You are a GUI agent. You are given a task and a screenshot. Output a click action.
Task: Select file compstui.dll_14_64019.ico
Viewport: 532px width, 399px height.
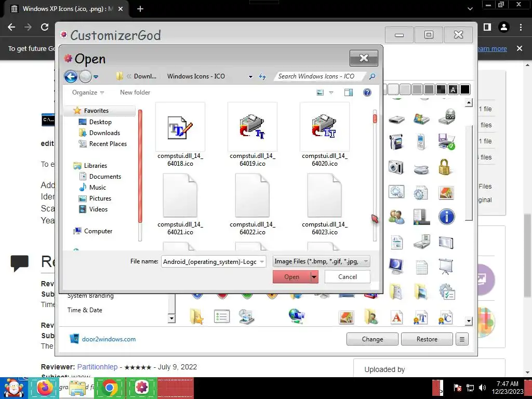[252, 135]
